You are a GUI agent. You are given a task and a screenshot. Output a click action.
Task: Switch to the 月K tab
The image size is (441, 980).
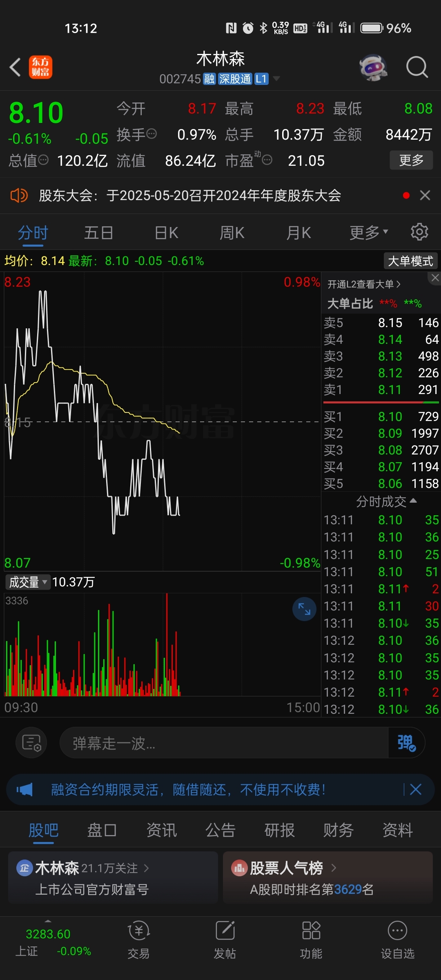tap(298, 233)
